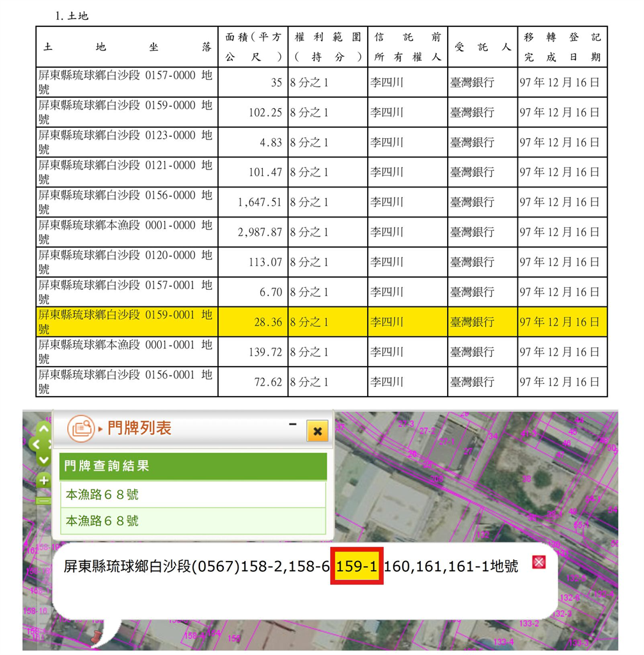Select the map zoom out minus icon

click(43, 501)
